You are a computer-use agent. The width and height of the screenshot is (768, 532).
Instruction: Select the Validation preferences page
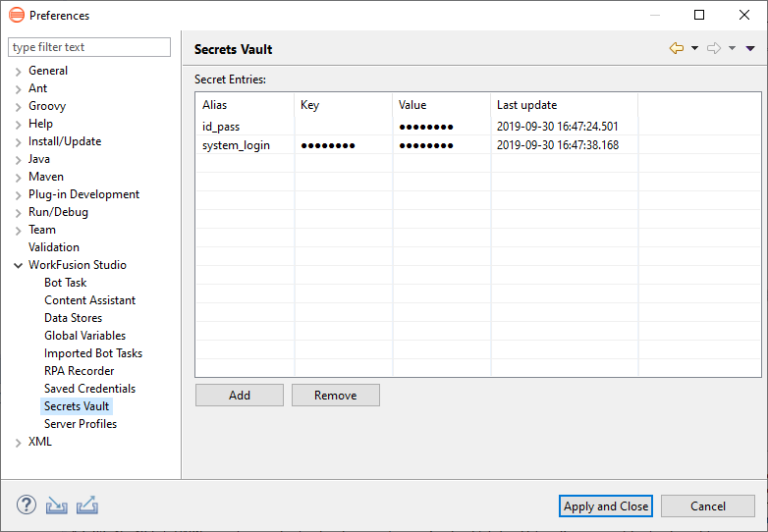point(54,247)
